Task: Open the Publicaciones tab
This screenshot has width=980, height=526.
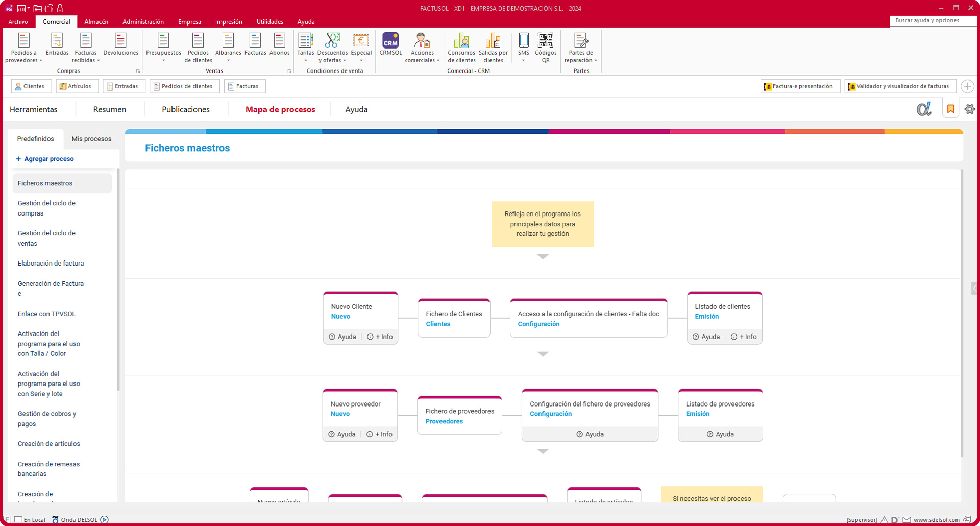Action: click(186, 109)
